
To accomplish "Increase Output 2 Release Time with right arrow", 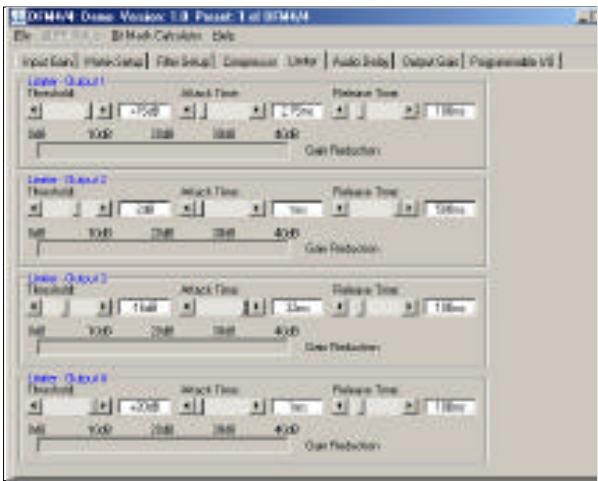I will tap(410, 209).
